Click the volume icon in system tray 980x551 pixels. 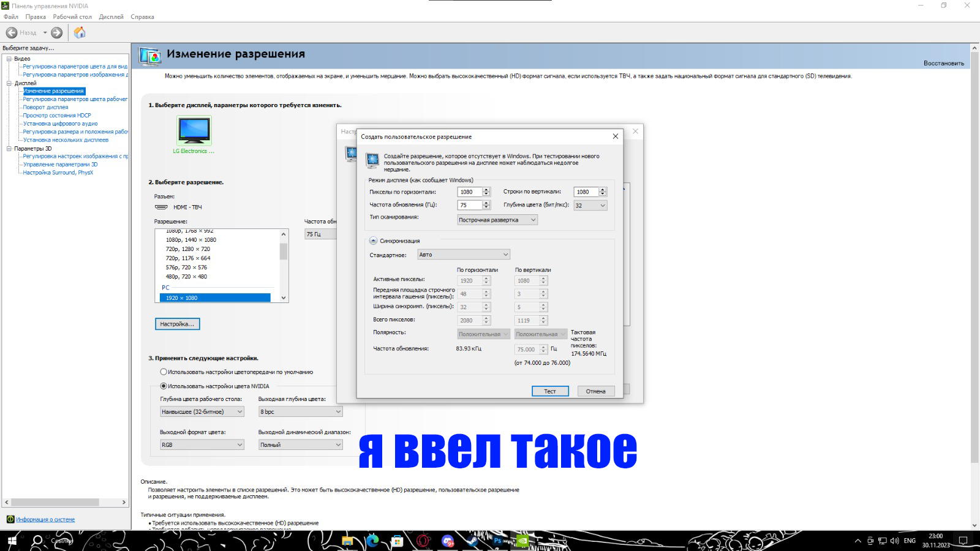point(894,541)
